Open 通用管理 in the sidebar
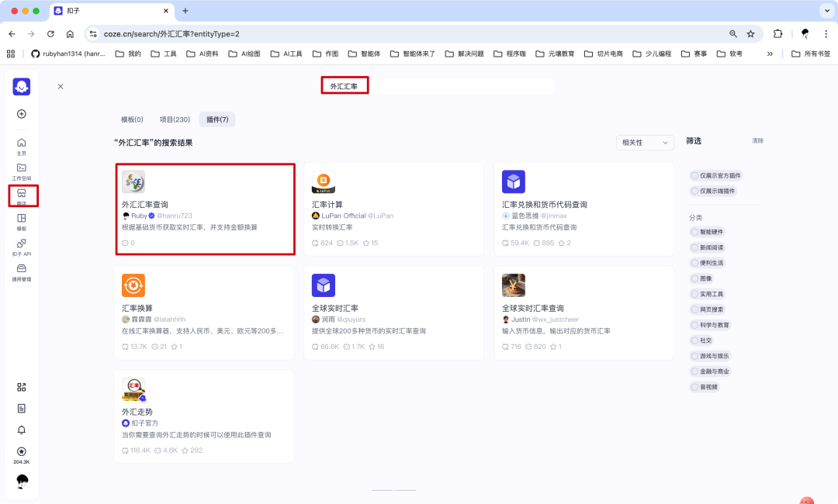 pos(22,272)
